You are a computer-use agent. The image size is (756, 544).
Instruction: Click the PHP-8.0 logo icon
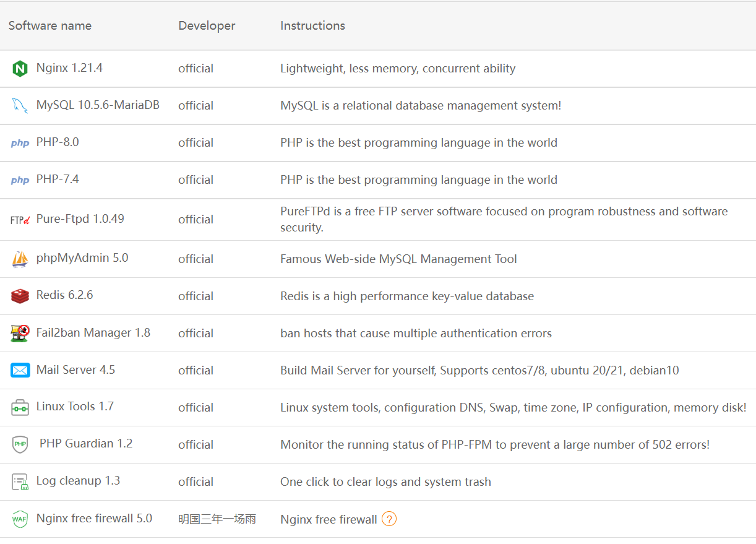pos(20,143)
